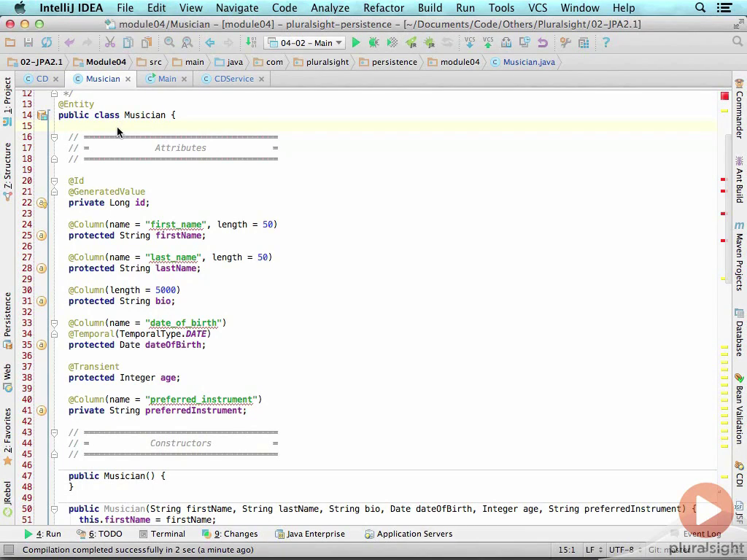Click the pluralsight breadcrumb folder
The height and width of the screenshot is (560, 747).
click(321, 62)
